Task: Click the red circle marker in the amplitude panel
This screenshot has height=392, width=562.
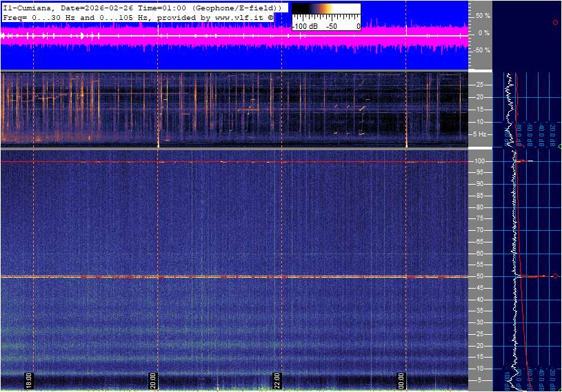Action: point(555,23)
